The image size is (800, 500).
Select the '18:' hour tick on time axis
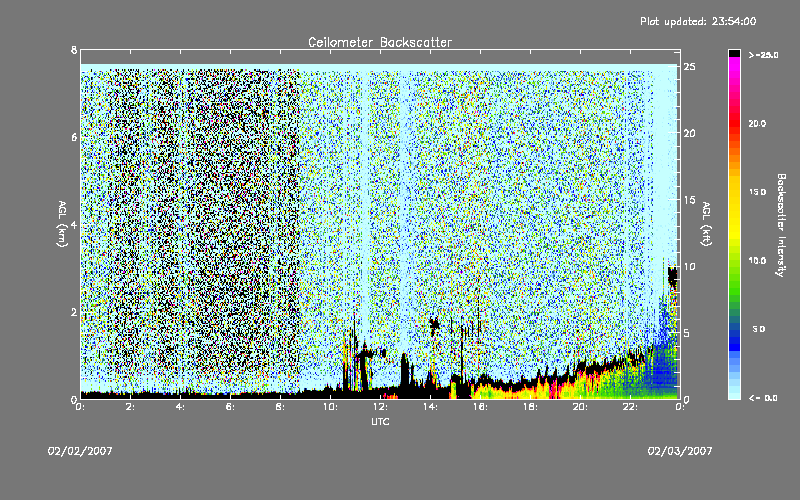[530, 407]
